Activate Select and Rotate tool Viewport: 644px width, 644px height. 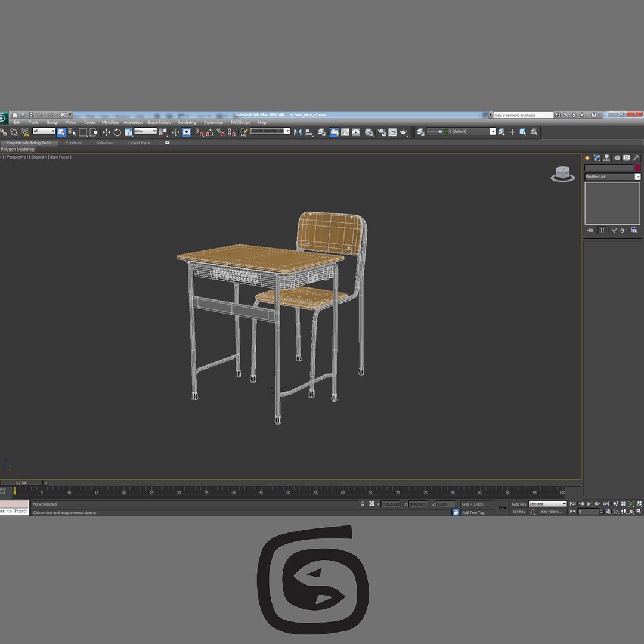click(117, 132)
